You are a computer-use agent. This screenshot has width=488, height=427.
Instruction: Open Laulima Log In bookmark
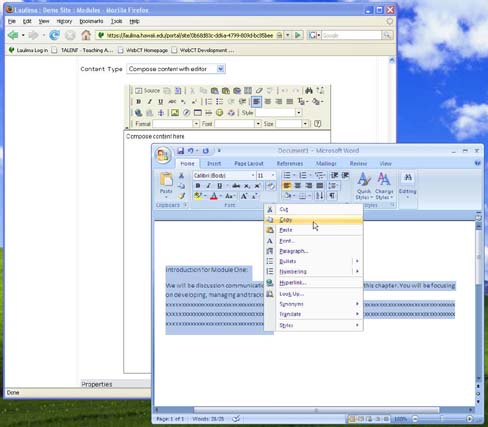(x=28, y=50)
